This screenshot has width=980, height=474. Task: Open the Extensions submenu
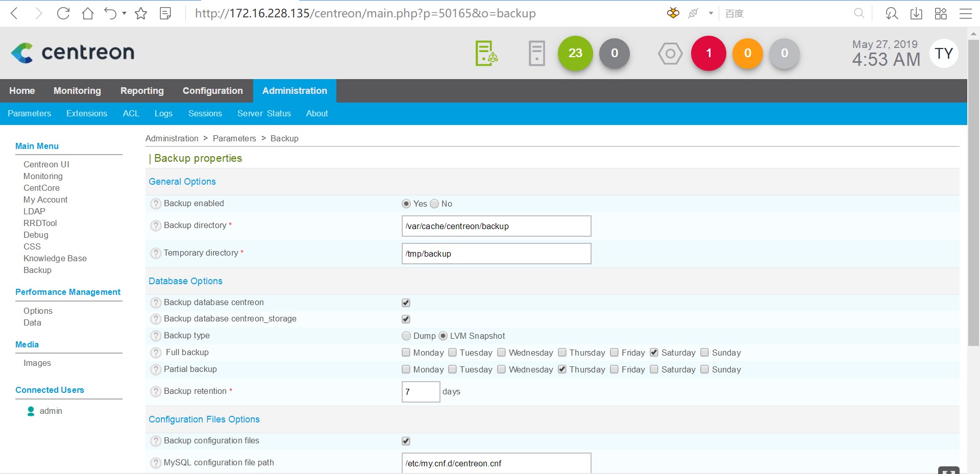tap(87, 113)
